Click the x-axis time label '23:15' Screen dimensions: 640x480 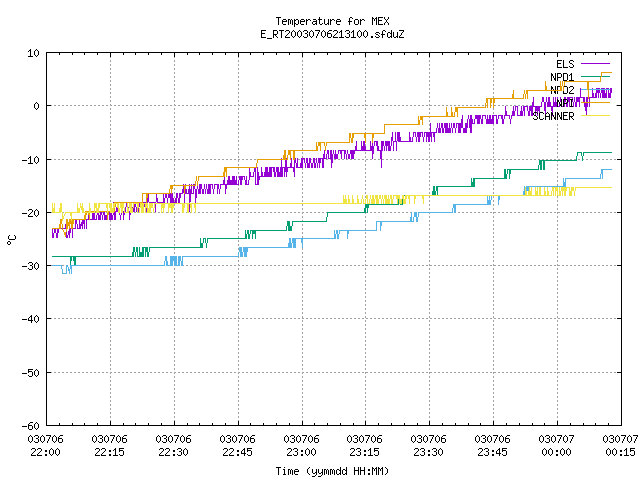click(x=364, y=452)
